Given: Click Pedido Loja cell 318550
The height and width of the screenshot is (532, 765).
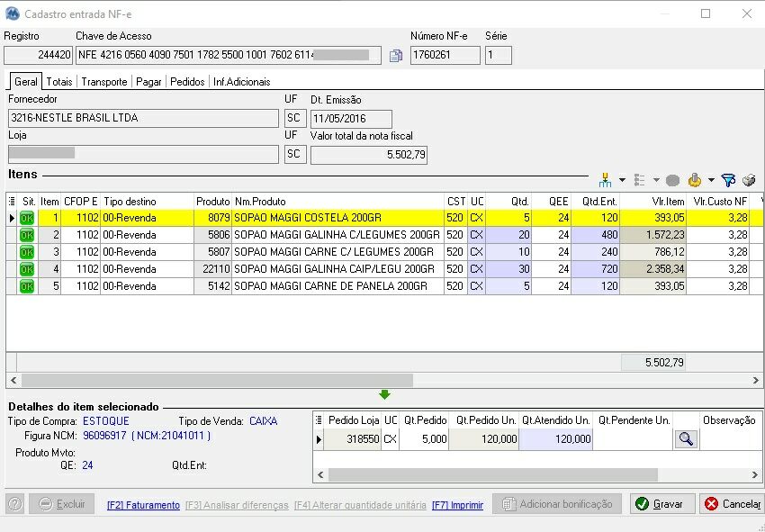Looking at the screenshot, I should 352,439.
